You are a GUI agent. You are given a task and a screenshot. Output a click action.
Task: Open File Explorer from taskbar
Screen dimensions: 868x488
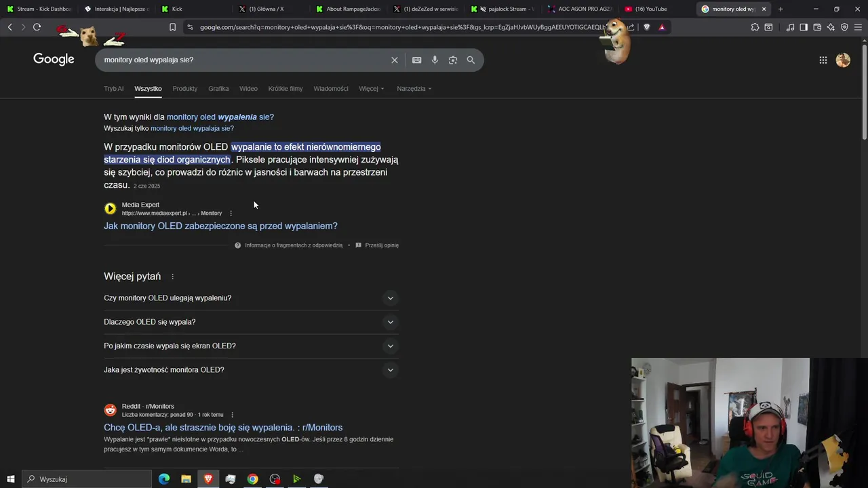pyautogui.click(x=186, y=479)
